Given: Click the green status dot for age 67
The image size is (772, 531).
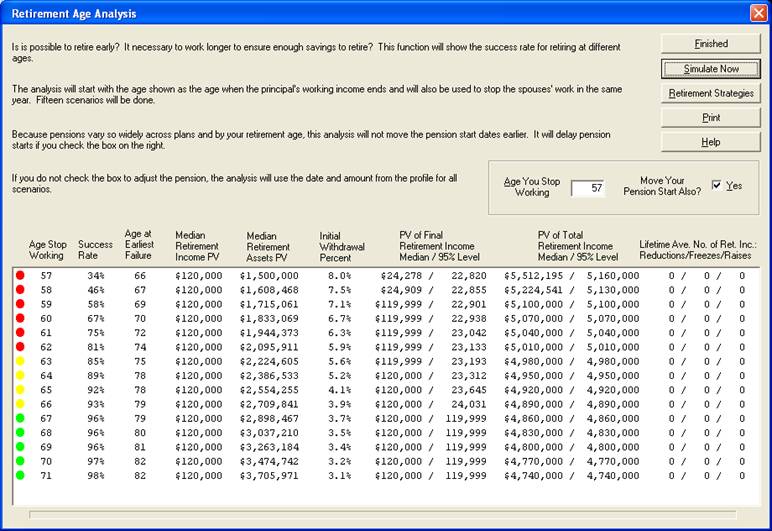Looking at the screenshot, I should 19,420.
